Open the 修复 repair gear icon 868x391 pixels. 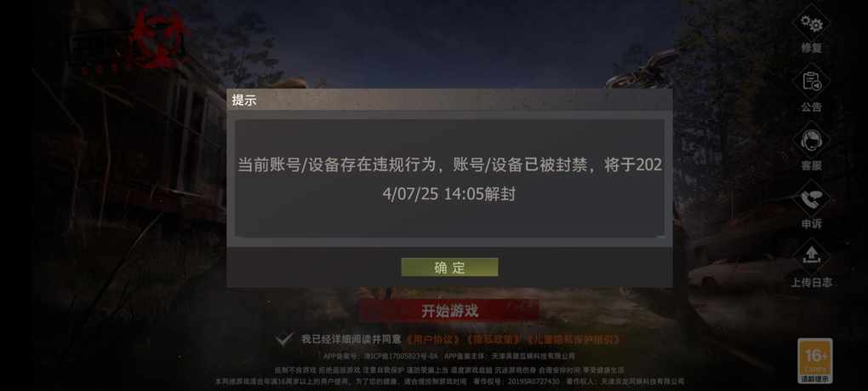[x=811, y=24]
